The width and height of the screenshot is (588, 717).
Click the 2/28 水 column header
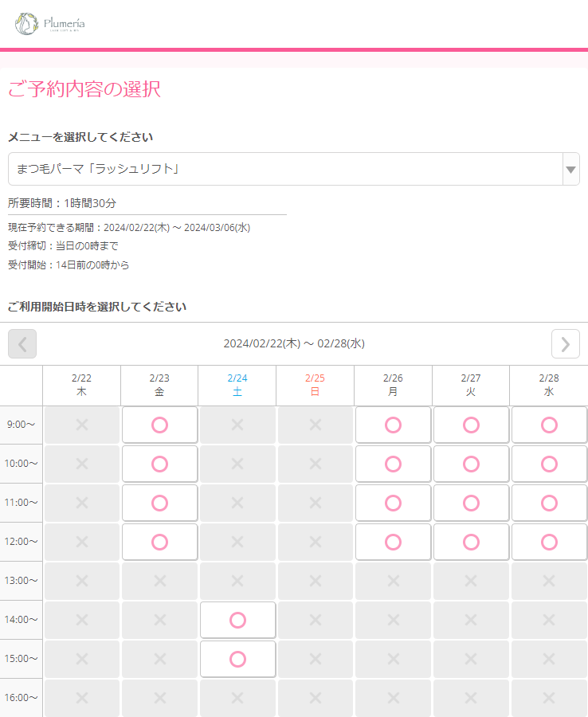click(x=549, y=385)
